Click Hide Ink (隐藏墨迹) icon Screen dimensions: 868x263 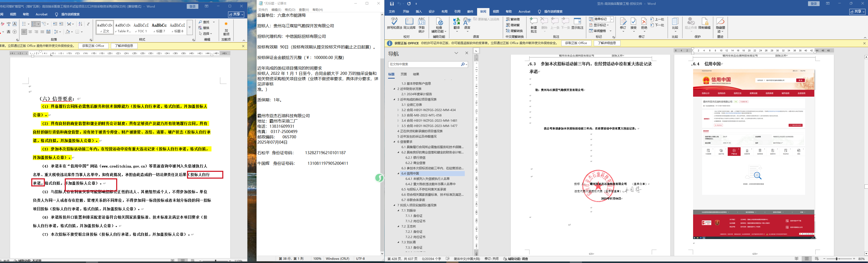tap(720, 25)
